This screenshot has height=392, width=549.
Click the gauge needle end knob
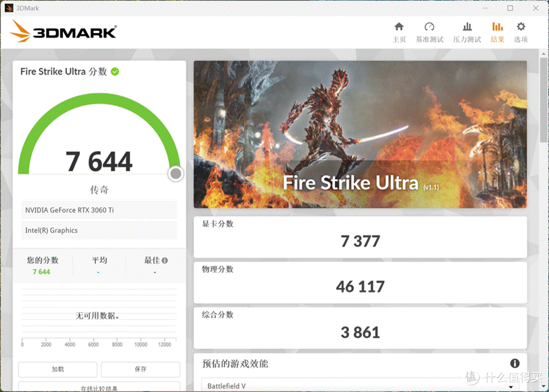(176, 174)
